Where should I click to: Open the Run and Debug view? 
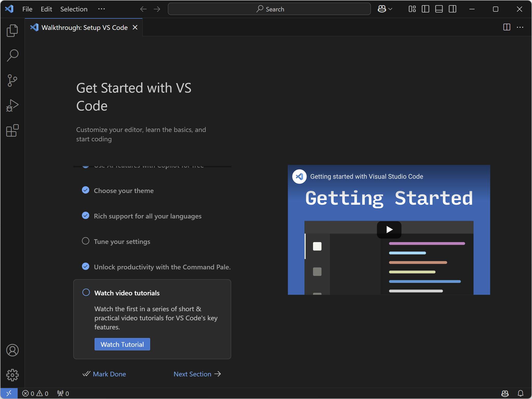12,105
